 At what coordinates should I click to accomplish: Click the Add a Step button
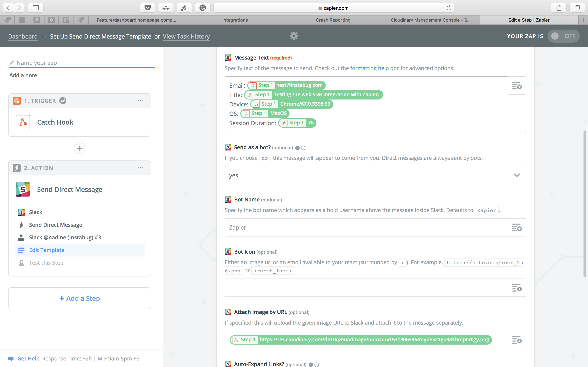pos(80,298)
